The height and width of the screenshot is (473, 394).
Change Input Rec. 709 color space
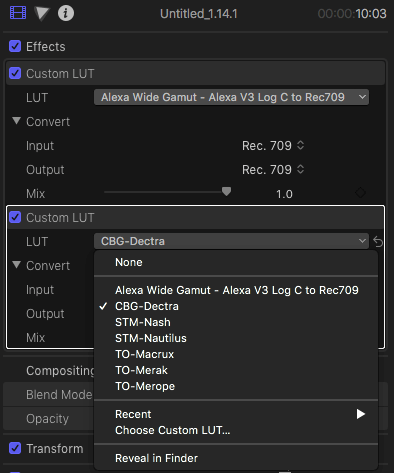[x=273, y=145]
